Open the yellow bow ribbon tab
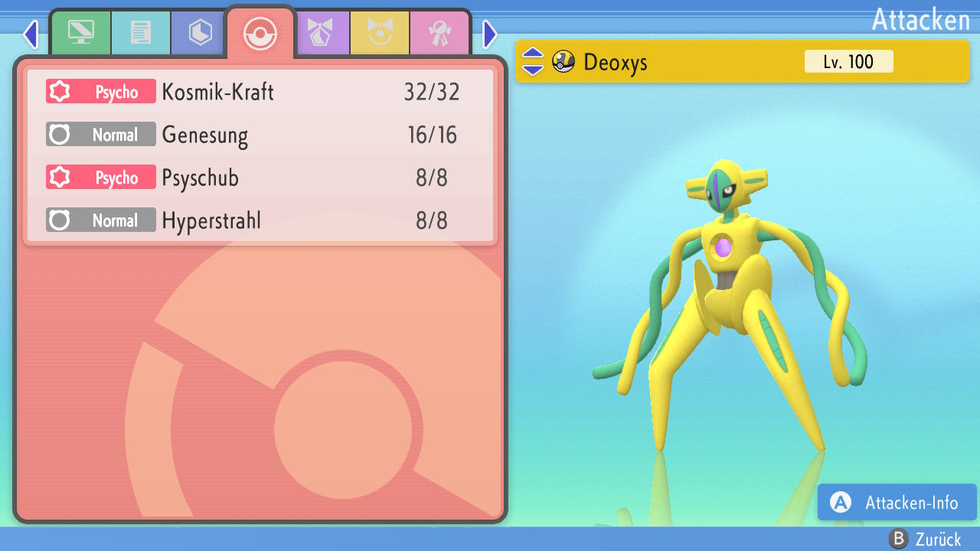980x551 pixels. click(x=381, y=33)
